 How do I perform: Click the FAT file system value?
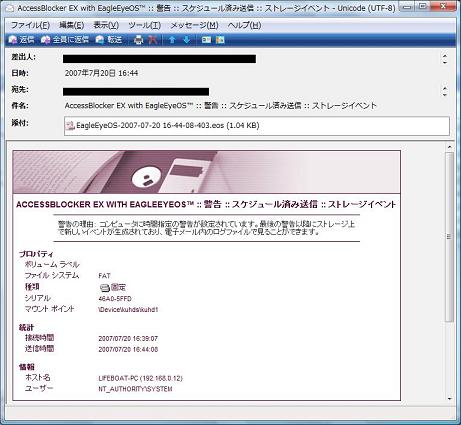pyautogui.click(x=104, y=276)
